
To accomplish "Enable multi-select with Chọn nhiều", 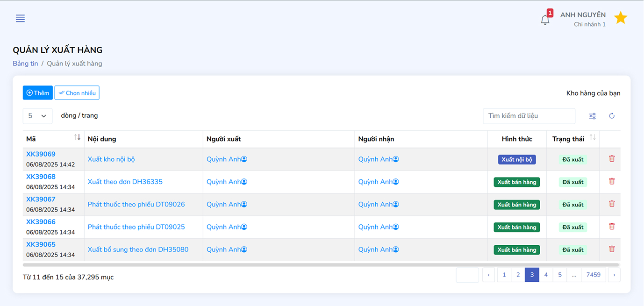I will [x=77, y=93].
